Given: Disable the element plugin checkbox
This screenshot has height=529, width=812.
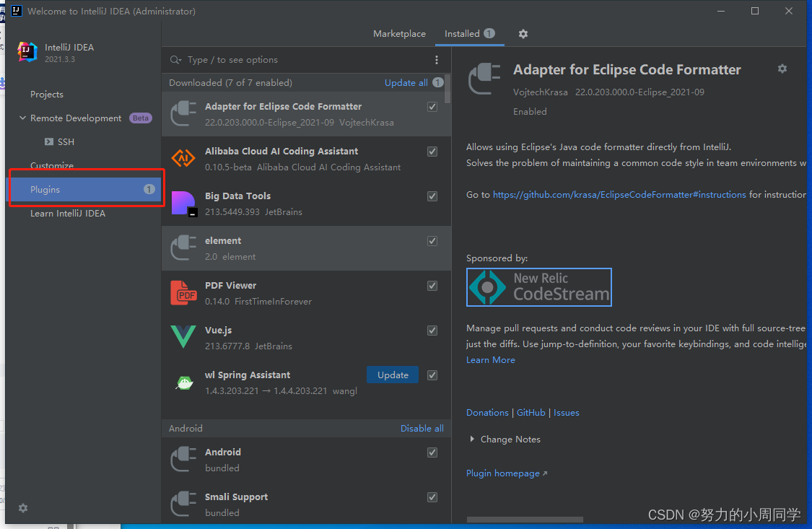Looking at the screenshot, I should [x=432, y=241].
